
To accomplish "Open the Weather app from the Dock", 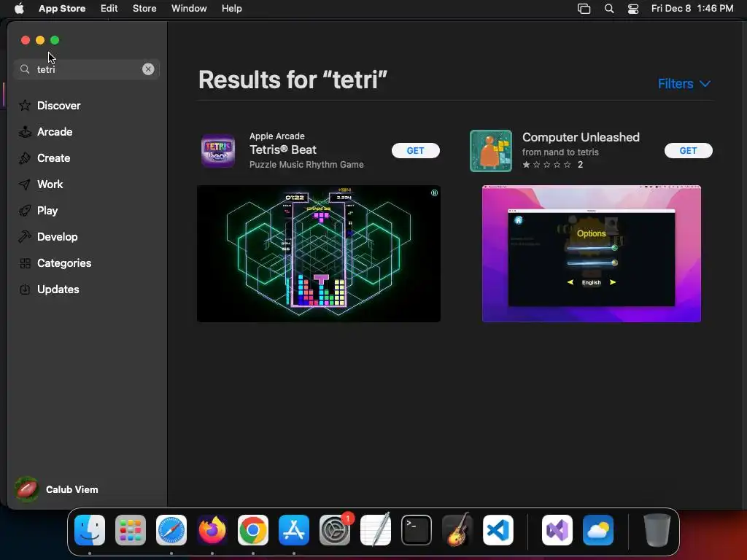I will tap(598, 530).
